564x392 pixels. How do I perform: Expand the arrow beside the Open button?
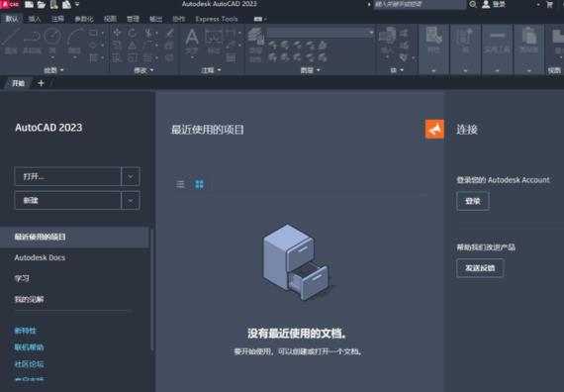(131, 176)
